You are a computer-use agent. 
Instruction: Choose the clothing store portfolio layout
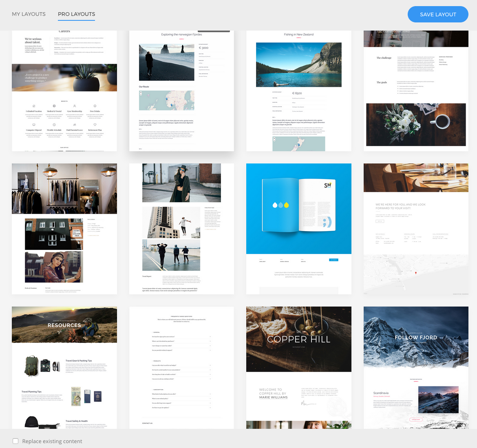(x=64, y=229)
